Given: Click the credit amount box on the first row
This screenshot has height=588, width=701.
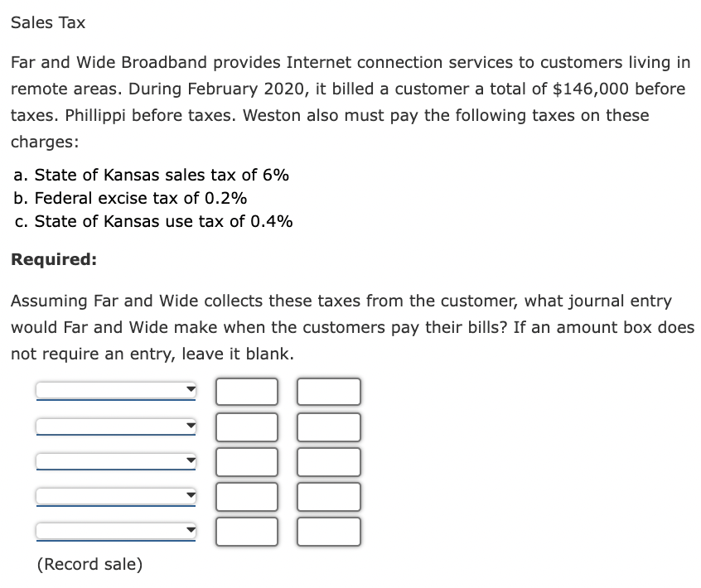Looking at the screenshot, I should pos(328,390).
